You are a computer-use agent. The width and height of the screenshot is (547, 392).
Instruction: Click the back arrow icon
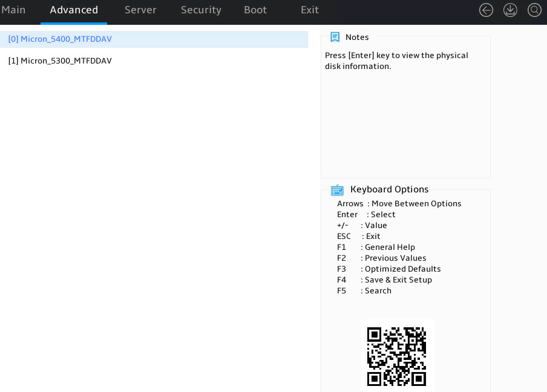486,10
